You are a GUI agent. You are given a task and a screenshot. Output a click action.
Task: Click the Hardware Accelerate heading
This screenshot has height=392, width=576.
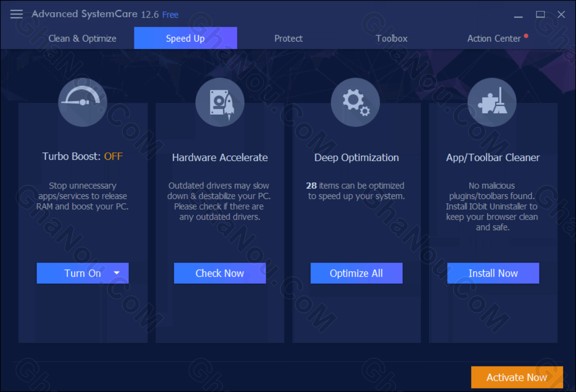pos(220,157)
